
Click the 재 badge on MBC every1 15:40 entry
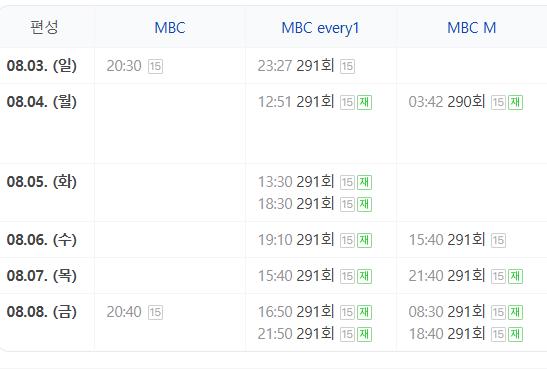tap(364, 277)
